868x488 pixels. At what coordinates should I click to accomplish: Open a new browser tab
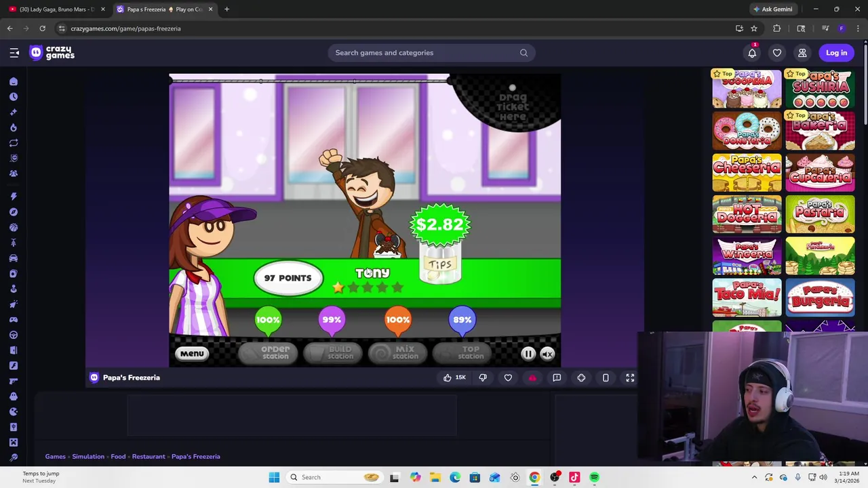coord(226,9)
